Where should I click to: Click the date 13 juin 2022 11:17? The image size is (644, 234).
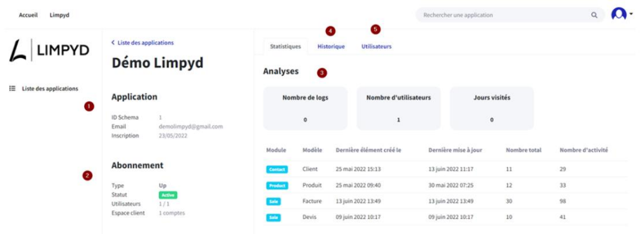click(451, 169)
